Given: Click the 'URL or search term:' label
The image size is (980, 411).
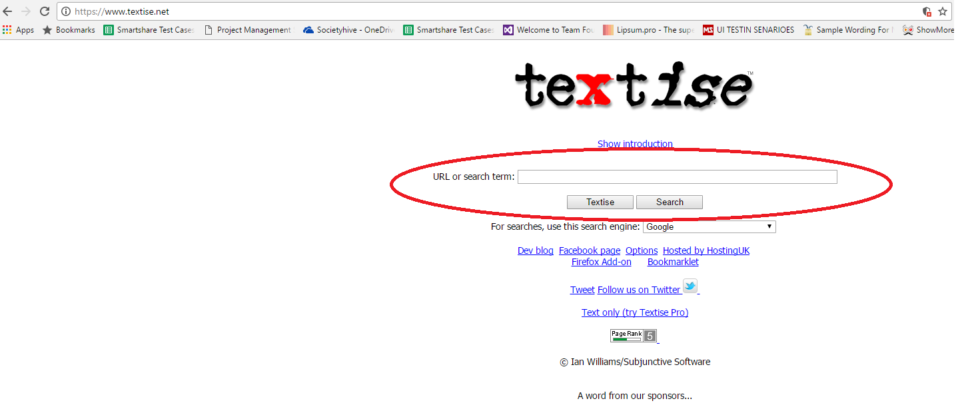Looking at the screenshot, I should 474,177.
